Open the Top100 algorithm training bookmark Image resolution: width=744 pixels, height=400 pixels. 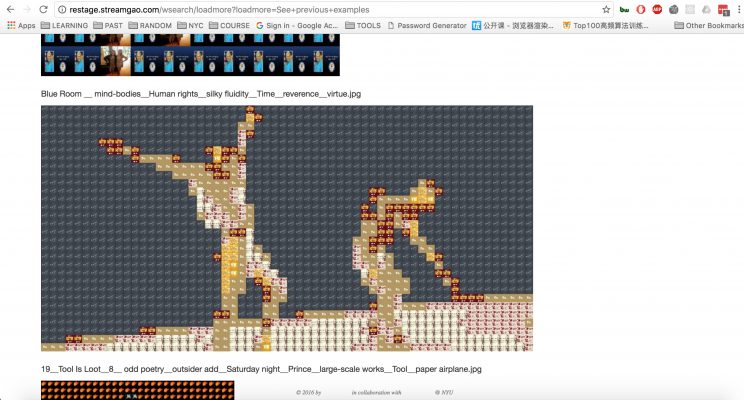[x=605, y=26]
